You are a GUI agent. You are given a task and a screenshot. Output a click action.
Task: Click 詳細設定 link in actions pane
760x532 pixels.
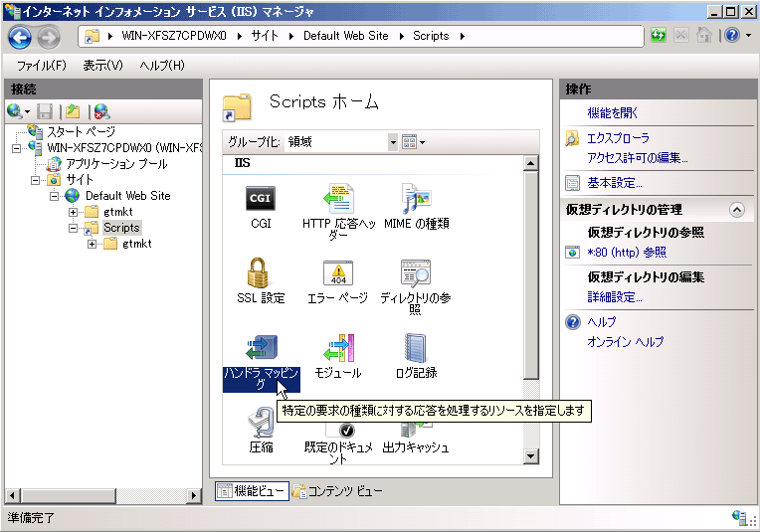[x=614, y=297]
